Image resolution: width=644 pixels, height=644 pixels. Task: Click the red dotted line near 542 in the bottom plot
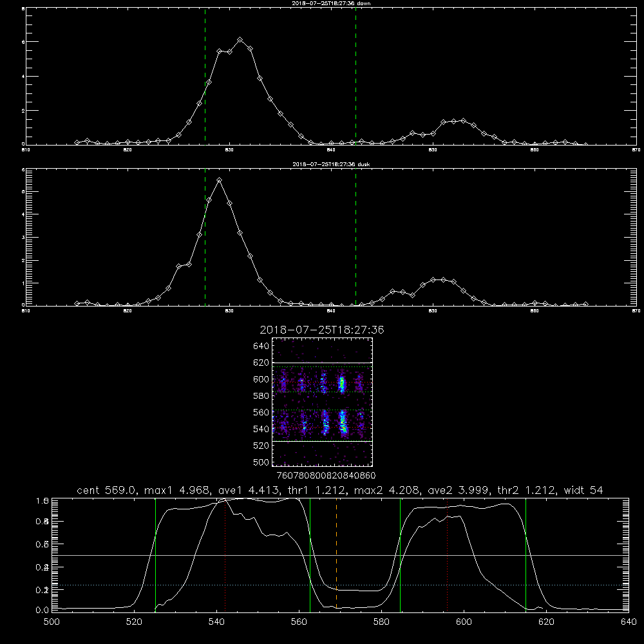point(225,554)
